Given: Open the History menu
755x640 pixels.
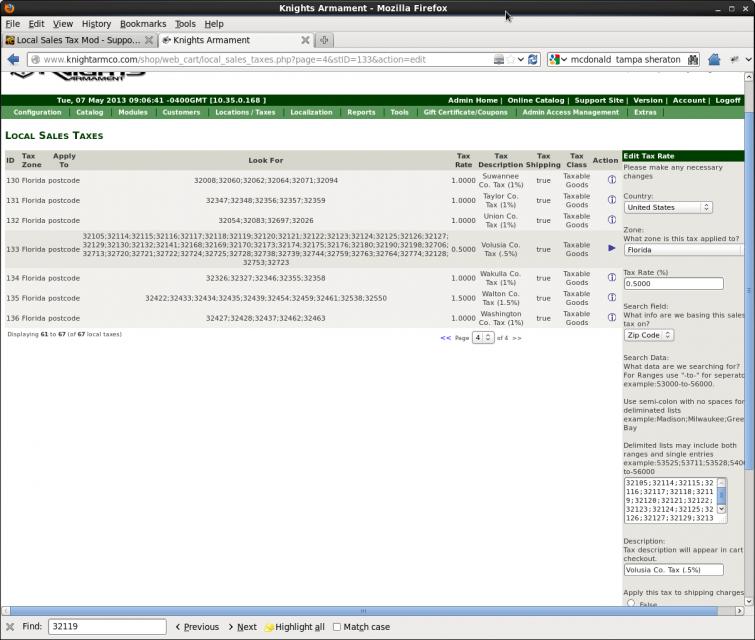Looking at the screenshot, I should (96, 24).
